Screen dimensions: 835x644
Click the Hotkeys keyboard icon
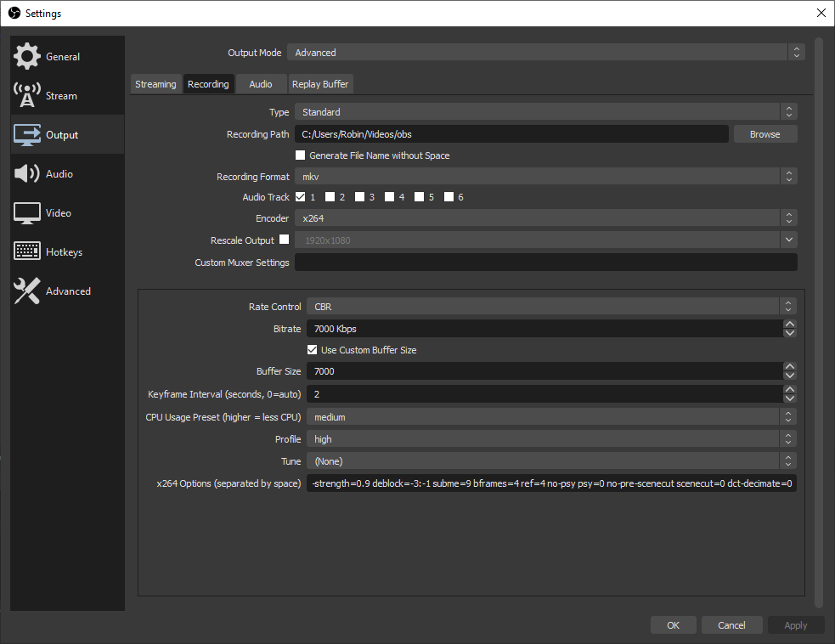[x=26, y=251]
